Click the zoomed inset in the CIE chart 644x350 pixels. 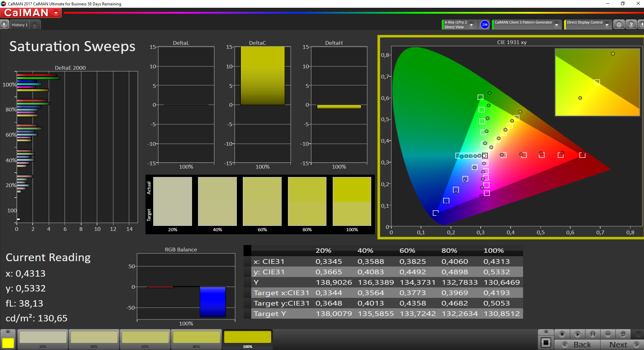597,82
